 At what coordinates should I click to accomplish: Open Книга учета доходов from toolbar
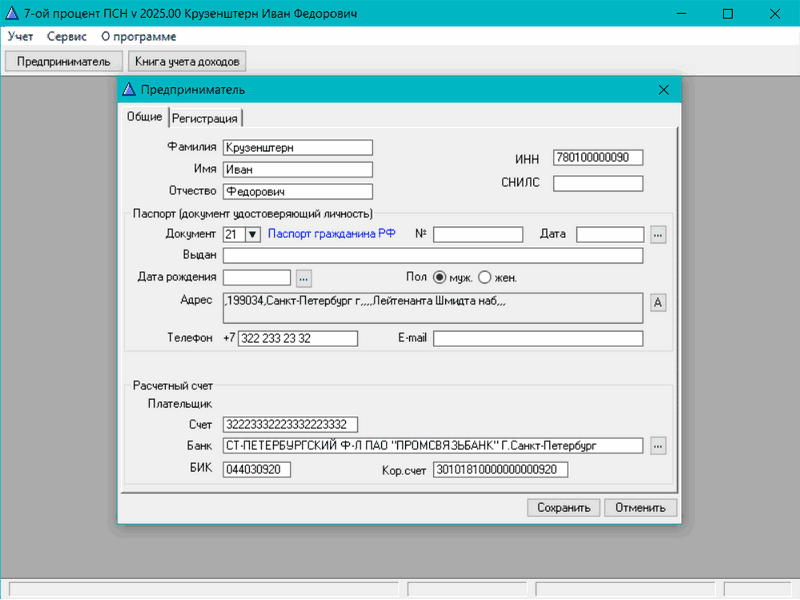(x=188, y=61)
